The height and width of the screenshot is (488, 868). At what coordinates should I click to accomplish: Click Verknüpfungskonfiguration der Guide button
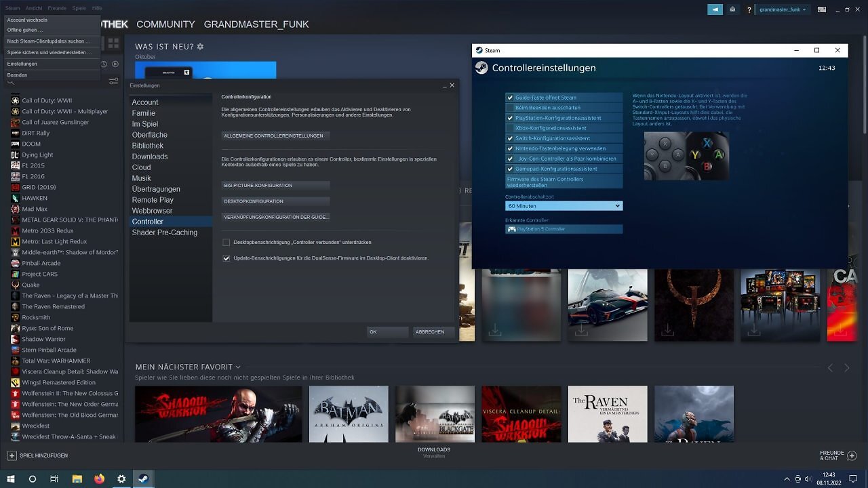275,217
